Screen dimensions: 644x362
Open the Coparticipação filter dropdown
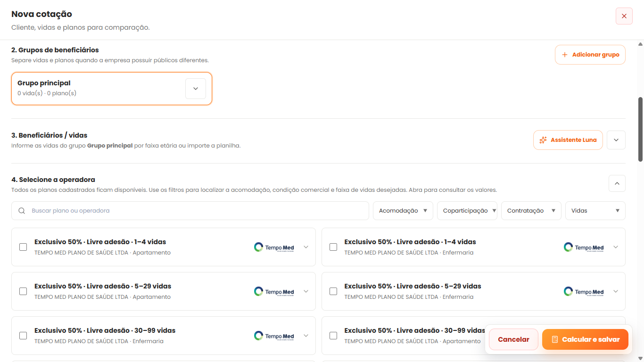point(467,211)
